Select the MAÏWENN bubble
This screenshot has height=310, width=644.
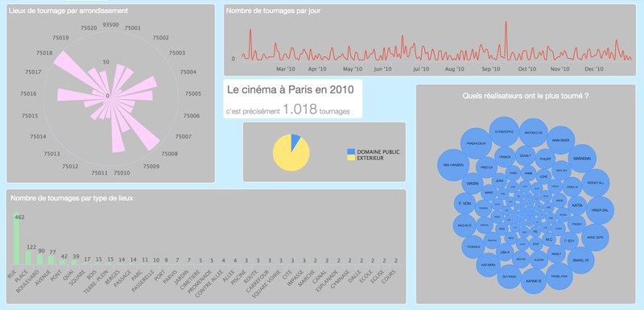[x=582, y=159]
